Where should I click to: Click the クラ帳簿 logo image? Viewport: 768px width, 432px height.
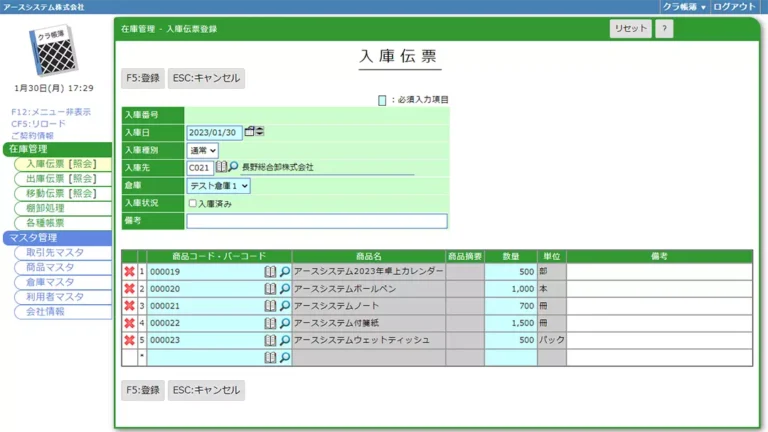pyautogui.click(x=53, y=50)
